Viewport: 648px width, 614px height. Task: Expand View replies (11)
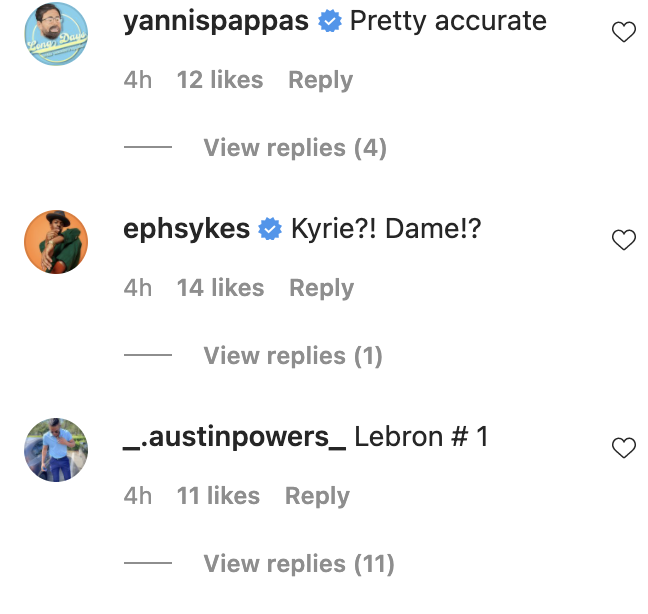click(x=298, y=564)
